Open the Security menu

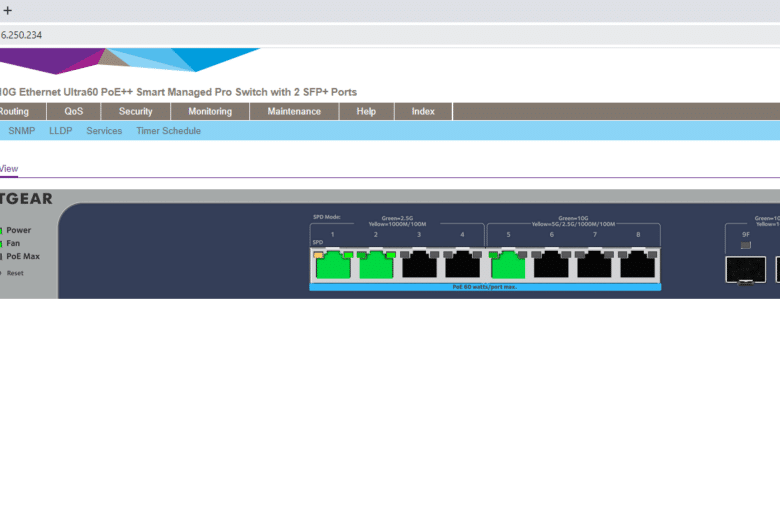(135, 111)
